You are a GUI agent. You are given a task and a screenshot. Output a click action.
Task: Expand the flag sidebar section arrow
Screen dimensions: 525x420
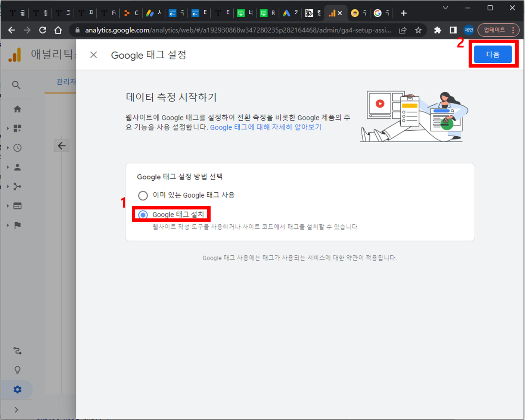point(8,225)
